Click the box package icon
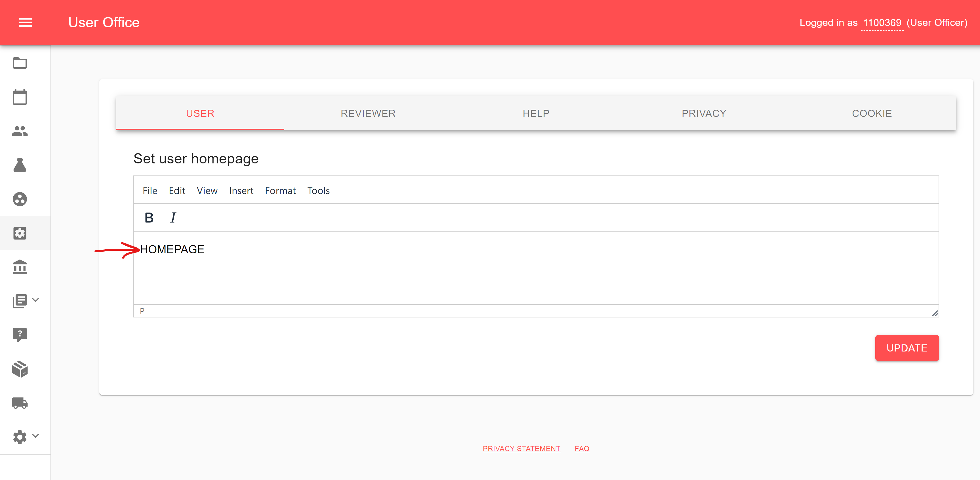The height and width of the screenshot is (480, 980). click(x=20, y=369)
